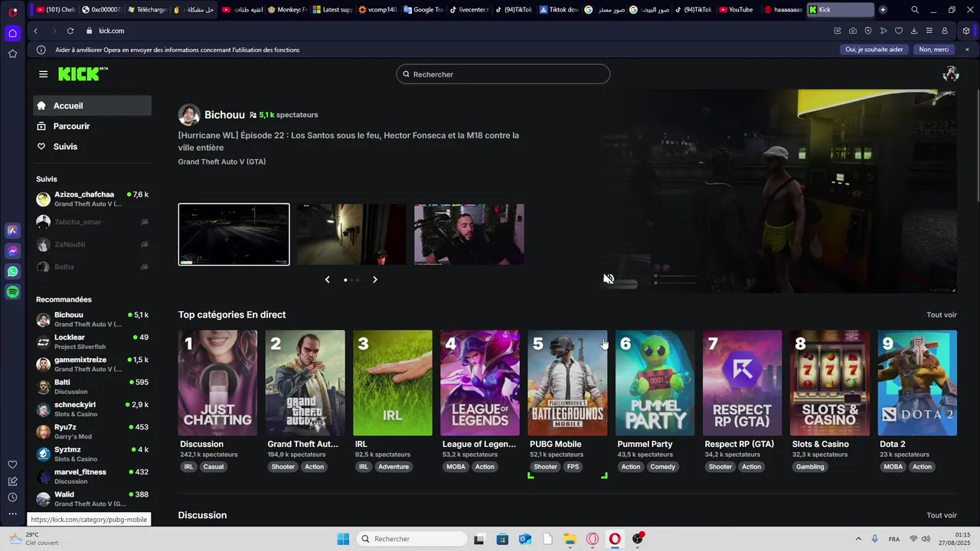Open Opera tab search magnifier
This screenshot has width=980, height=551.
915,10
